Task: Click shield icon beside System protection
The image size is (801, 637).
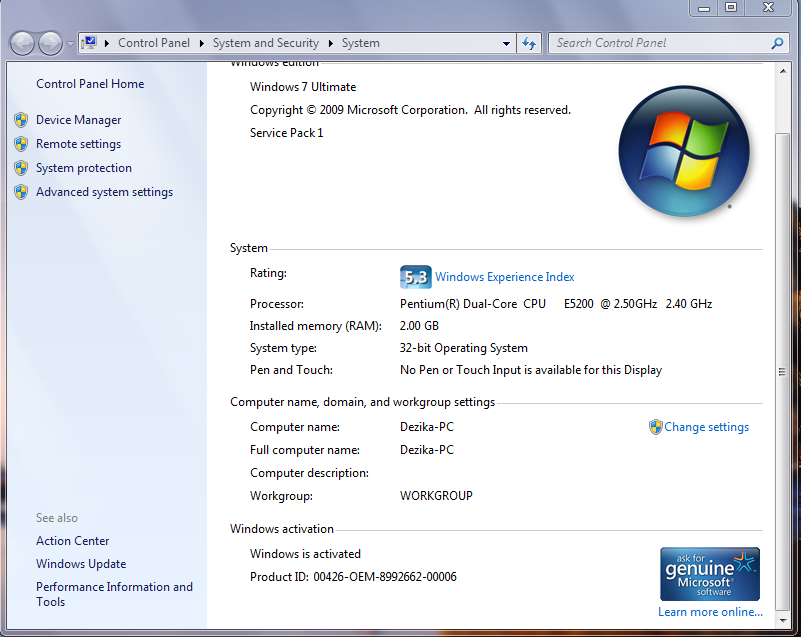Action: [21, 168]
